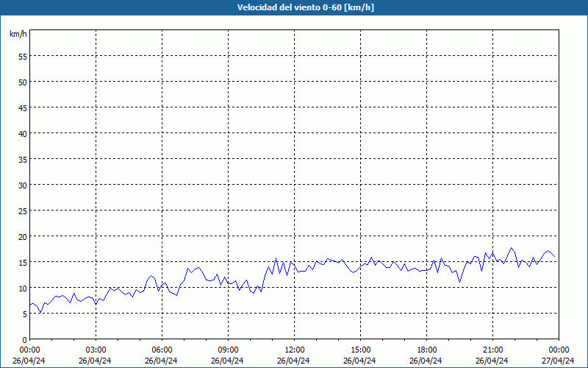Click the 12:00 time label
The image size is (588, 368).
click(295, 350)
